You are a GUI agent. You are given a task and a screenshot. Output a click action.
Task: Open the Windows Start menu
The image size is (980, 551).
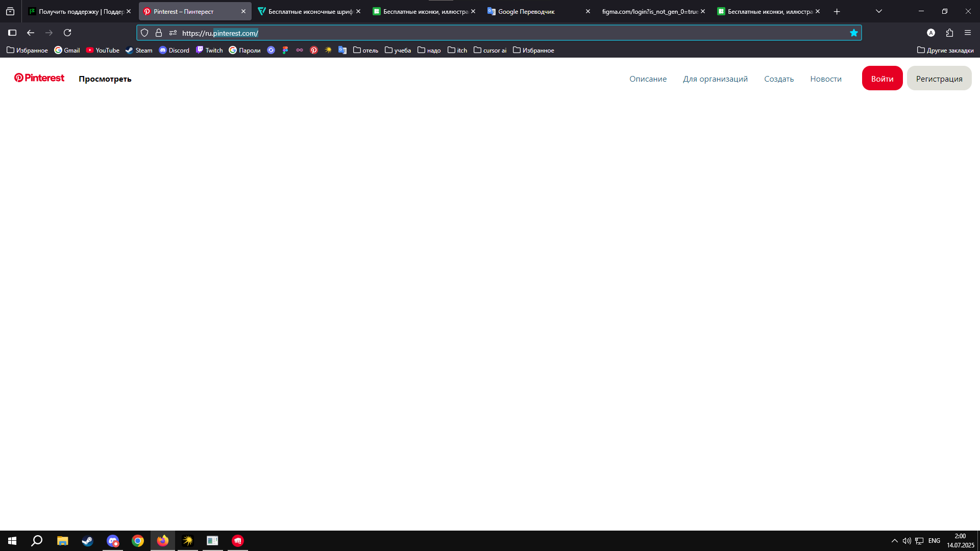pyautogui.click(x=12, y=541)
